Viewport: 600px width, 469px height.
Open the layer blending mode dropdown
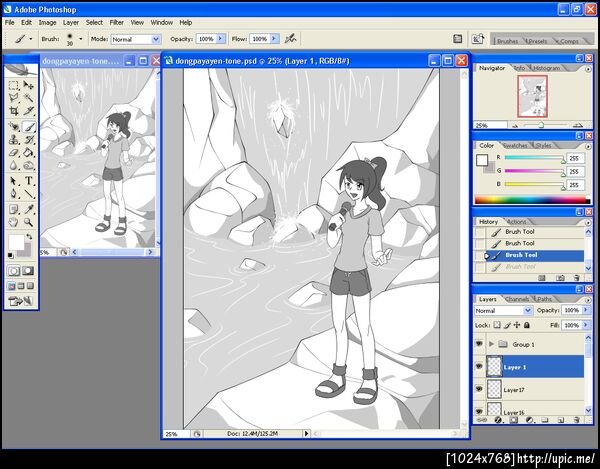click(x=528, y=310)
